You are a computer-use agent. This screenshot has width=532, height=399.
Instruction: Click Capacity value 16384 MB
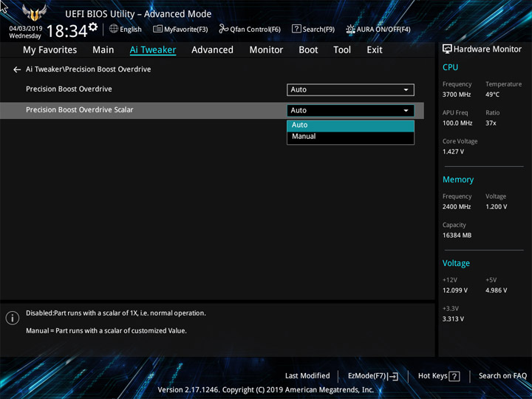pos(457,235)
